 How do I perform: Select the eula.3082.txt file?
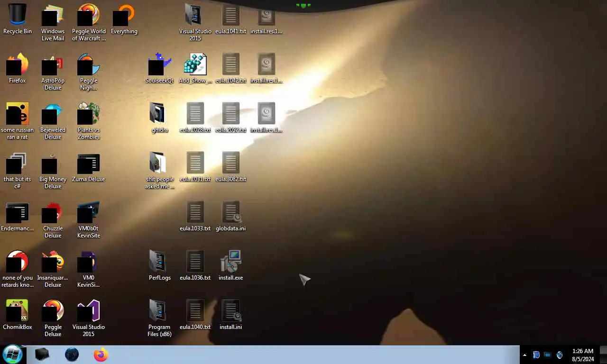(231, 167)
